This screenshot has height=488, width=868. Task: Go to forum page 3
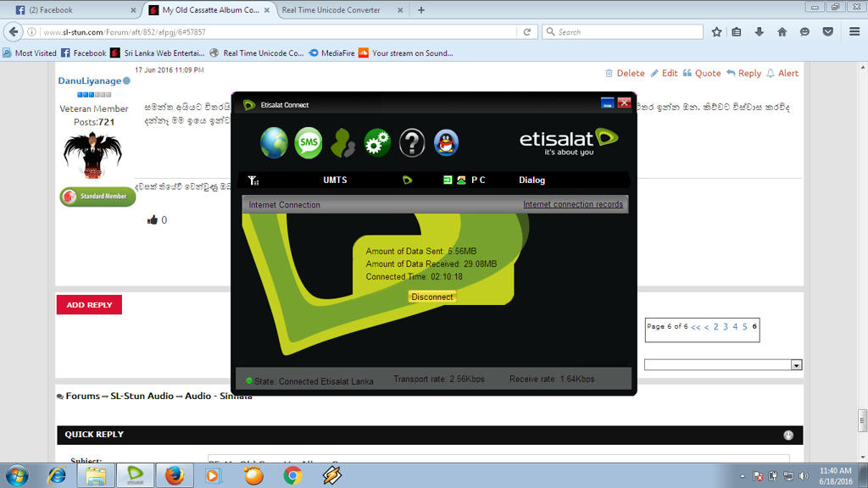(726, 327)
